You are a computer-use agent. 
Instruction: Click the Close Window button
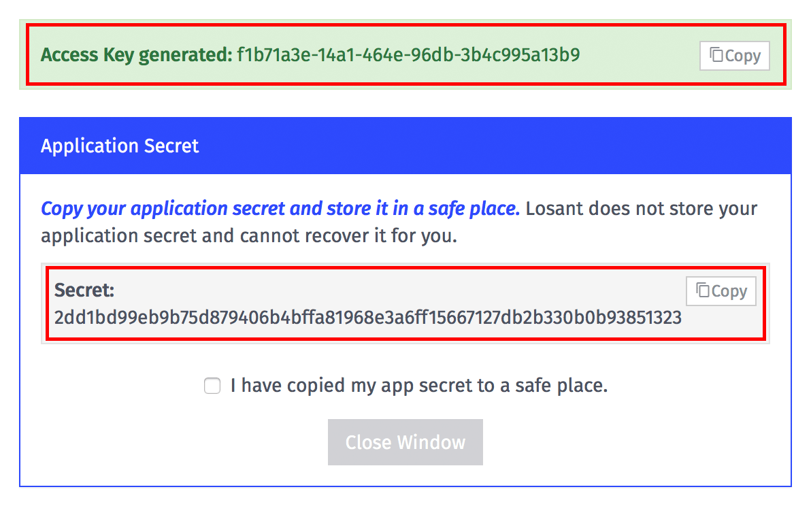(405, 442)
